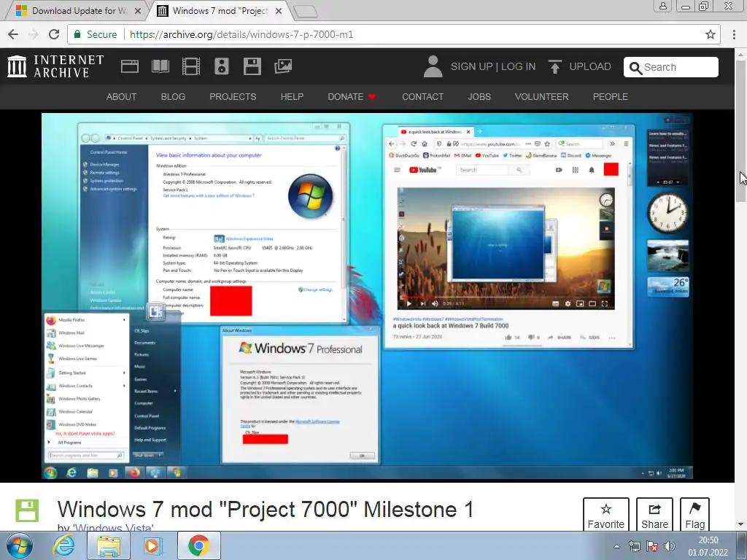Click the LOG IN link
The width and height of the screenshot is (747, 560).
519,66
